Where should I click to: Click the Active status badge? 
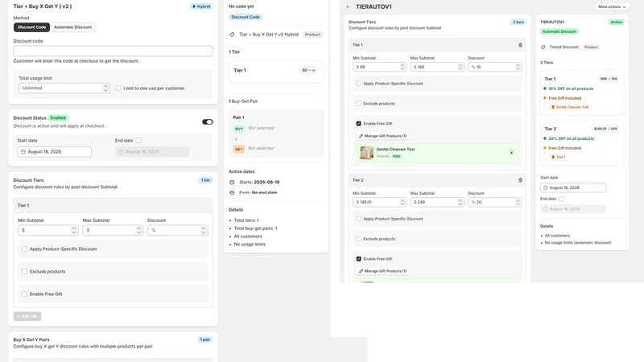(616, 23)
